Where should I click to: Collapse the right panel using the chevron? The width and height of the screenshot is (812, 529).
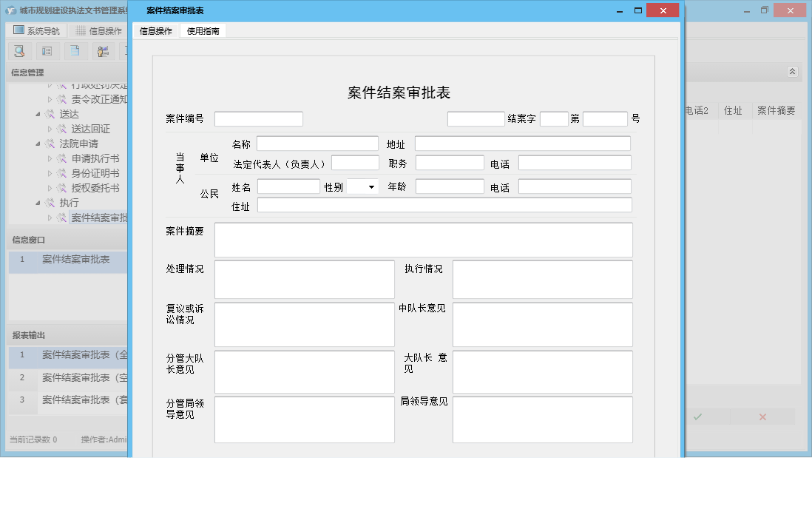tap(791, 72)
